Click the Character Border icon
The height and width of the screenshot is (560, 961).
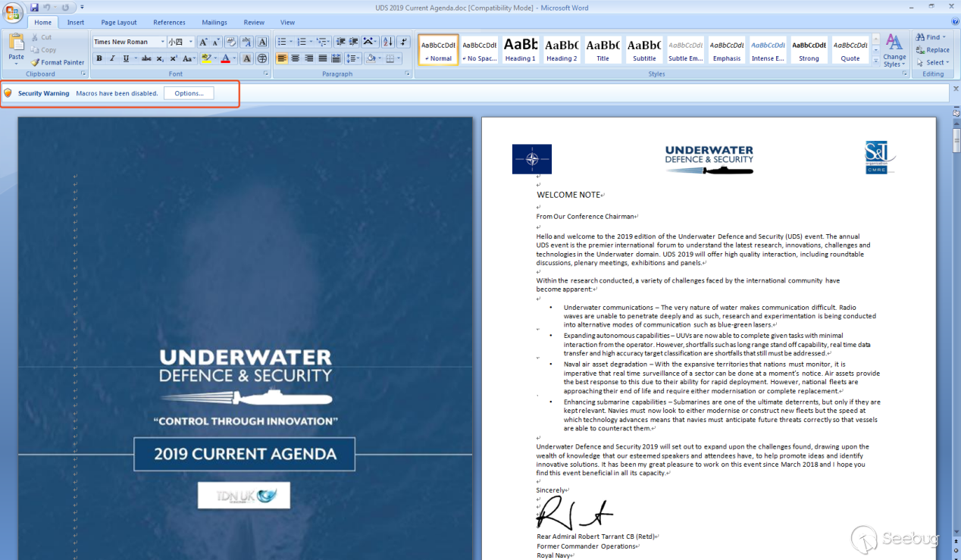tap(262, 42)
